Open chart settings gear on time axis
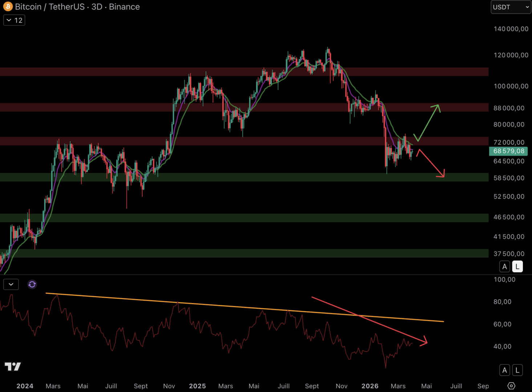The width and height of the screenshot is (532, 392). pos(511,386)
